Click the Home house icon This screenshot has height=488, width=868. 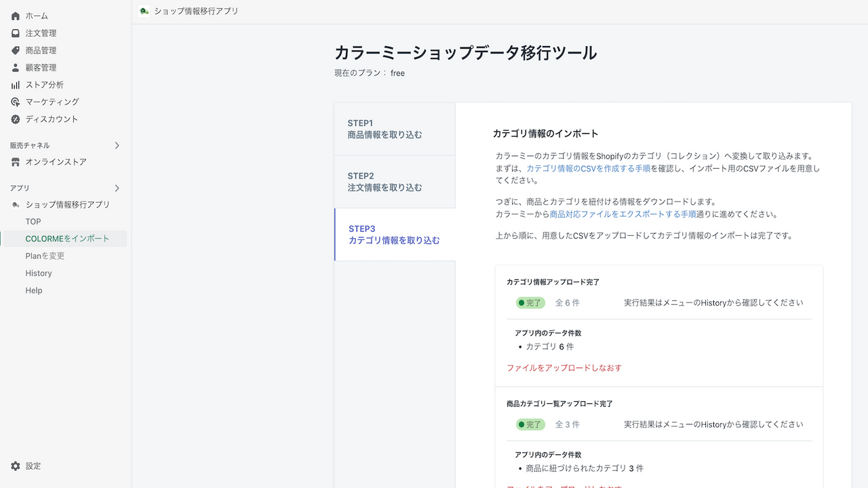16,16
